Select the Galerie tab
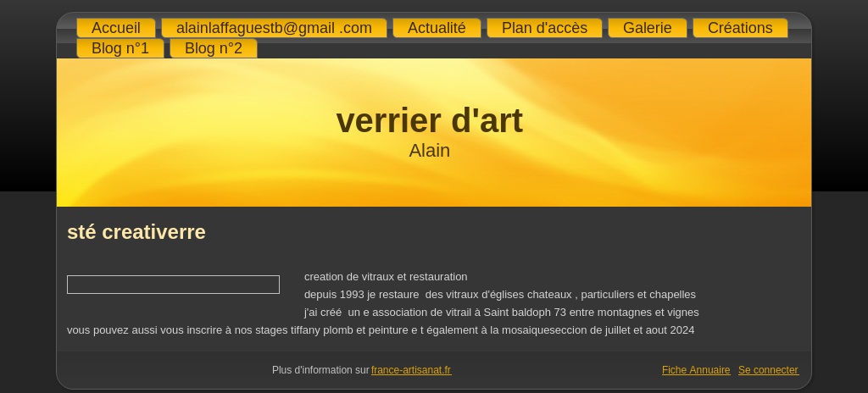868x393 pixels. click(647, 28)
